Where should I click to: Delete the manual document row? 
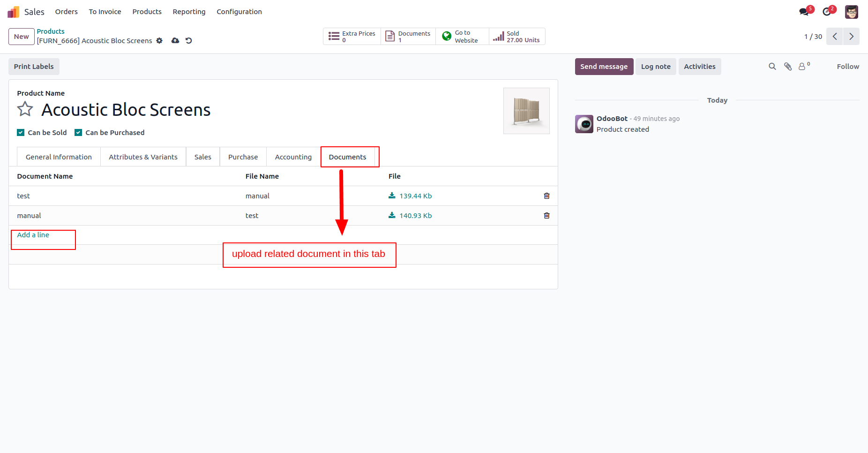coord(546,216)
